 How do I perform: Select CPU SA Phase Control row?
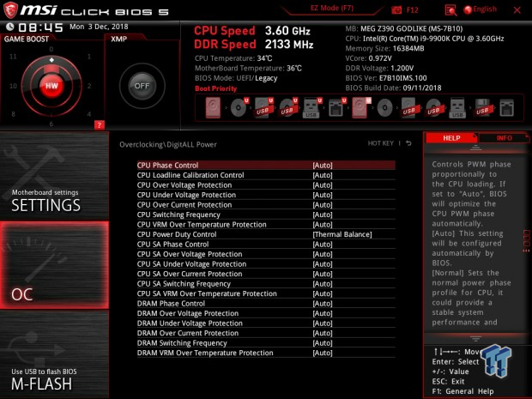pyautogui.click(x=266, y=245)
